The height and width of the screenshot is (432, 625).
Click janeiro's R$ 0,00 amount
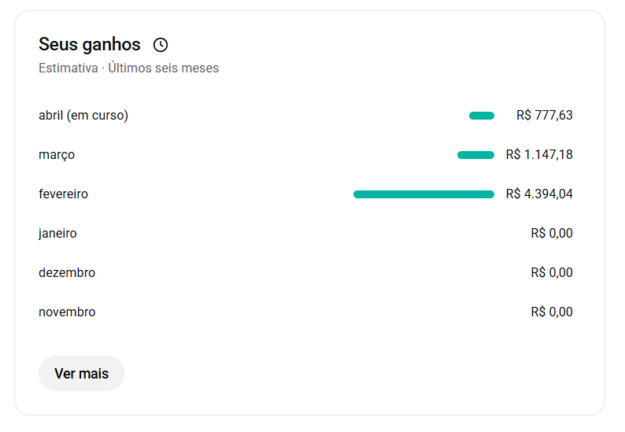pyautogui.click(x=551, y=233)
